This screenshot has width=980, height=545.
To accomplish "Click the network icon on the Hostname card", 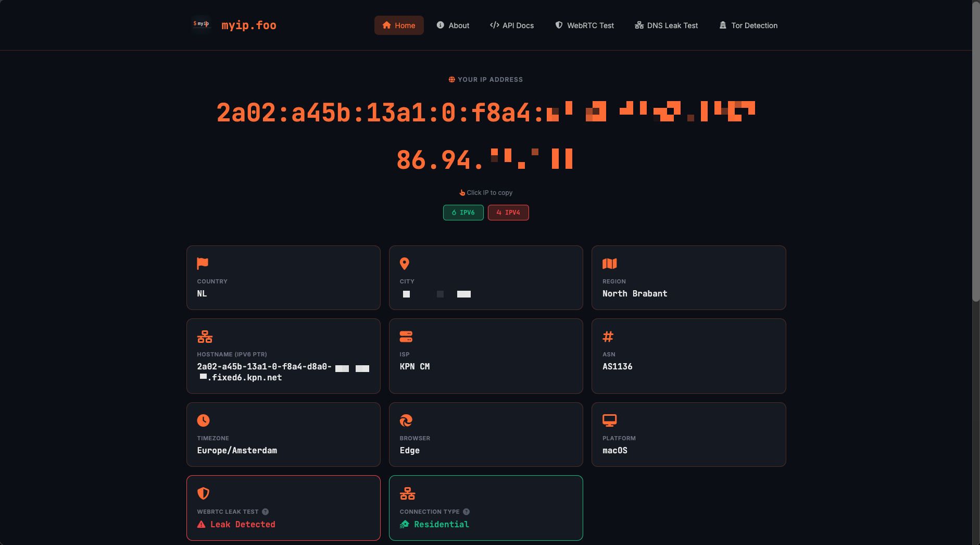I will pos(204,336).
